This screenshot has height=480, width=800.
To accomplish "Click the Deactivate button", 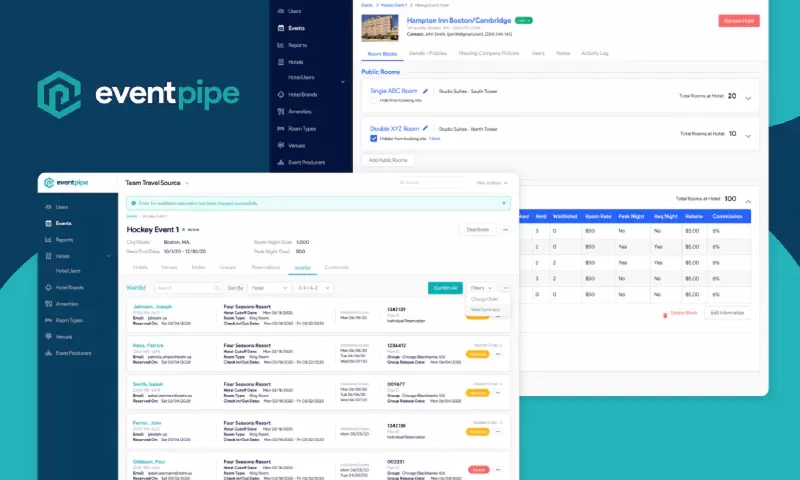I will pyautogui.click(x=478, y=230).
